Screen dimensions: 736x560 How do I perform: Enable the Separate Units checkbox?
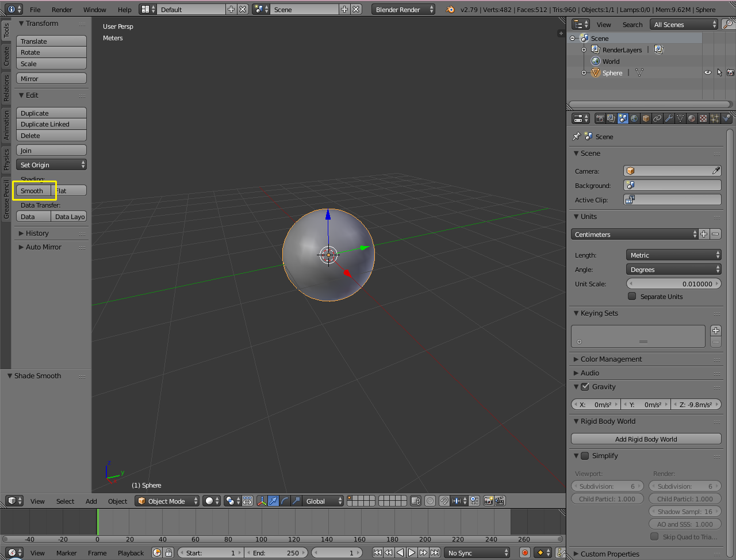pos(632,297)
